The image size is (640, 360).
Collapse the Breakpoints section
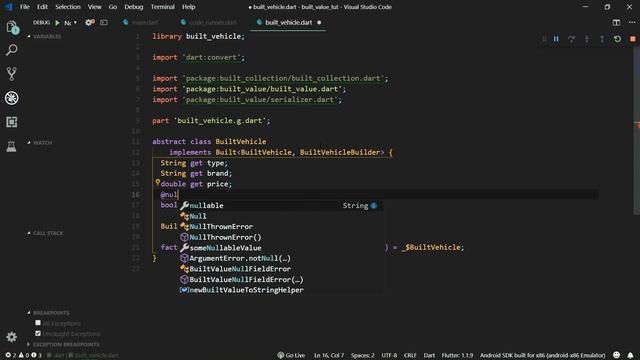(48, 313)
